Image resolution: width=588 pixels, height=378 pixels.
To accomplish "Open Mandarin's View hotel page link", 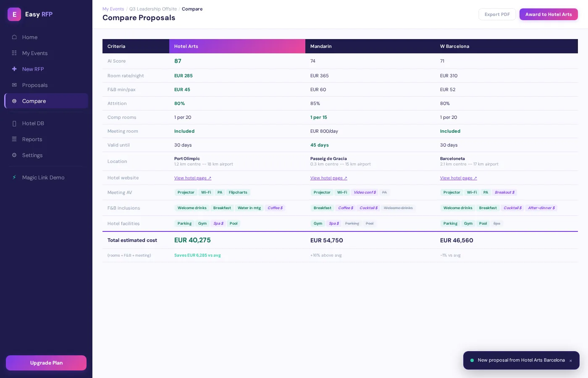I will [329, 178].
